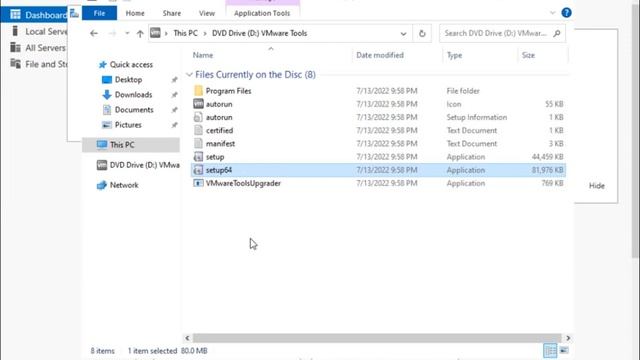The width and height of the screenshot is (640, 360).
Task: Select DVD Drive (D:) in navigation pane
Action: click(138, 165)
